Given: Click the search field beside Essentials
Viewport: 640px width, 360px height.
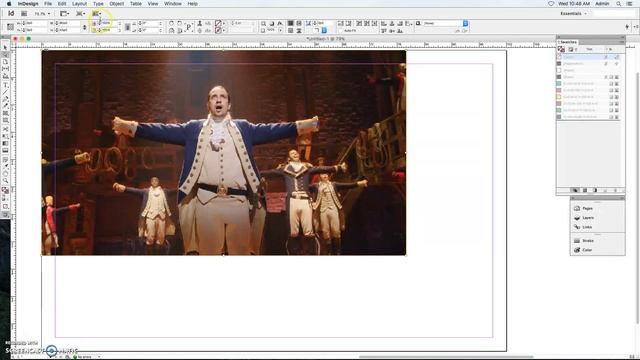Looking at the screenshot, I should [x=614, y=13].
